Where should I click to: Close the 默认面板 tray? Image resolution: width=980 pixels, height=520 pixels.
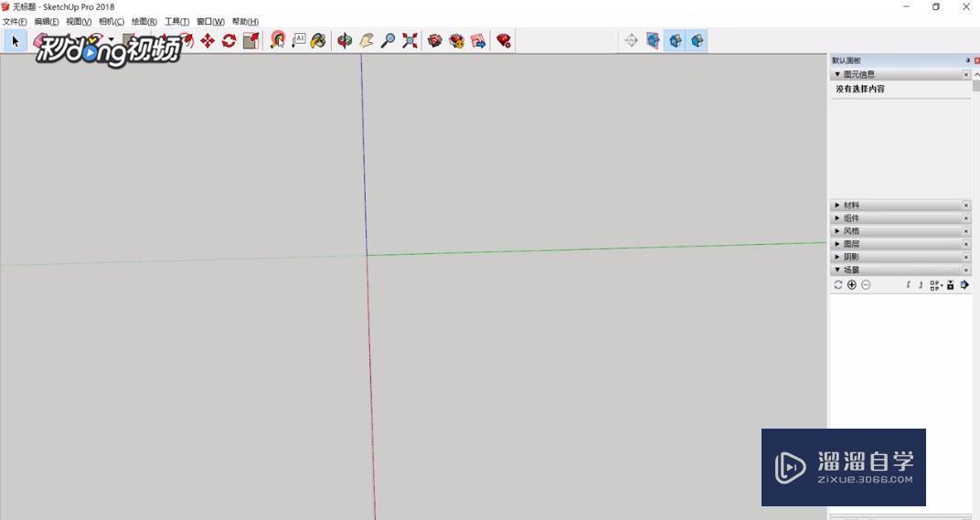[977, 60]
